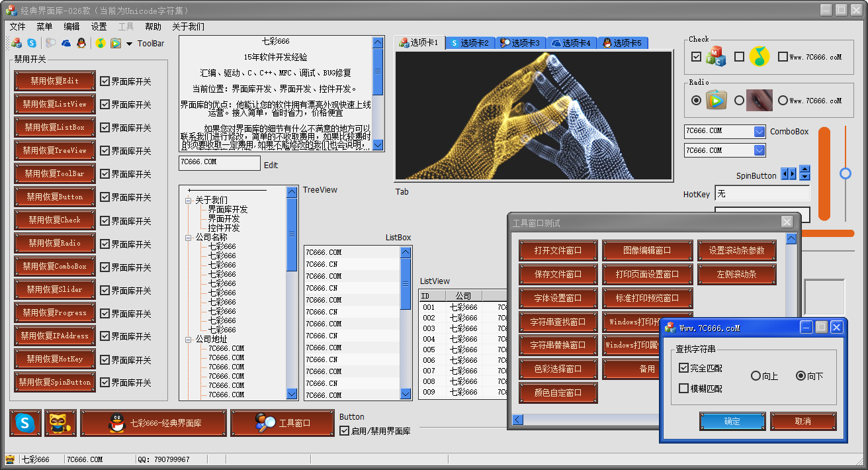Click the QQ Music note toolbar icon
Viewport: 868px width, 470px height.
(x=100, y=43)
